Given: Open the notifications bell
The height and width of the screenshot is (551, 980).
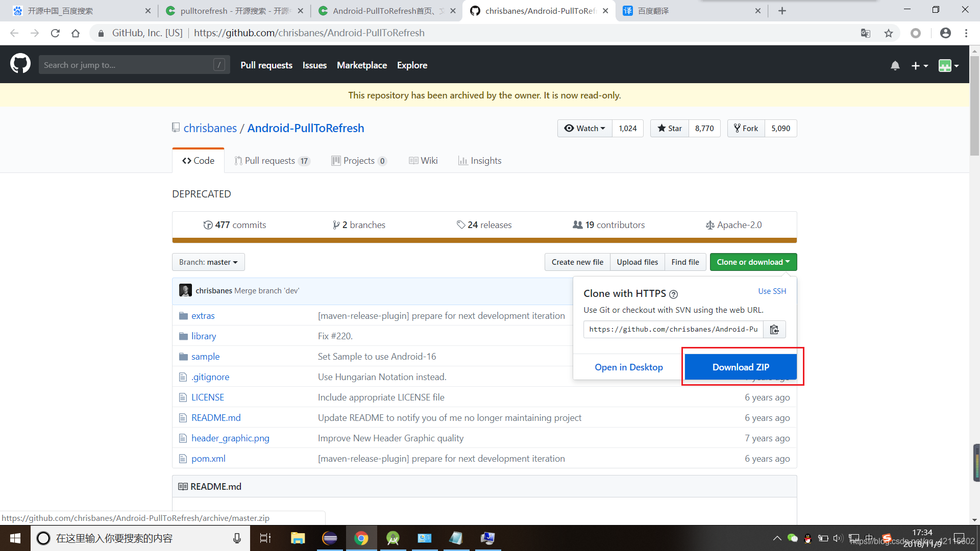Looking at the screenshot, I should click(x=895, y=65).
